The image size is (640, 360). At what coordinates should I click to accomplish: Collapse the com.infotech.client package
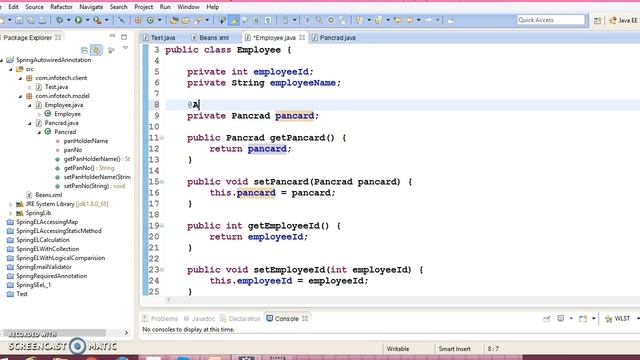pos(20,78)
